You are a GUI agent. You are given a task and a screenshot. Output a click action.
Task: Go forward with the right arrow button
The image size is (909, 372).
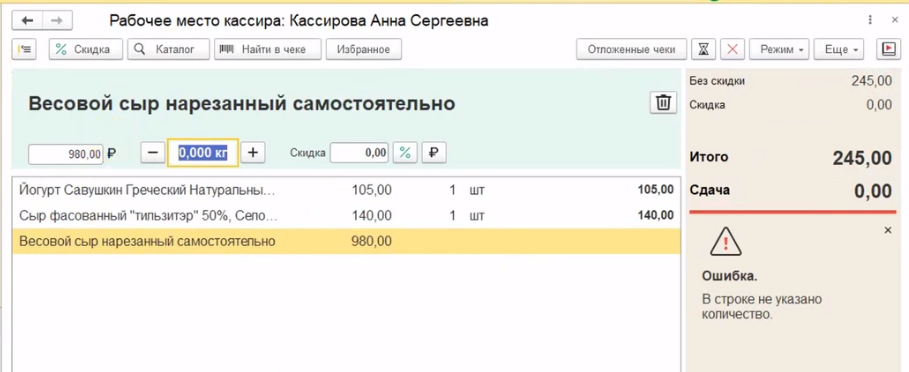pyautogui.click(x=57, y=20)
